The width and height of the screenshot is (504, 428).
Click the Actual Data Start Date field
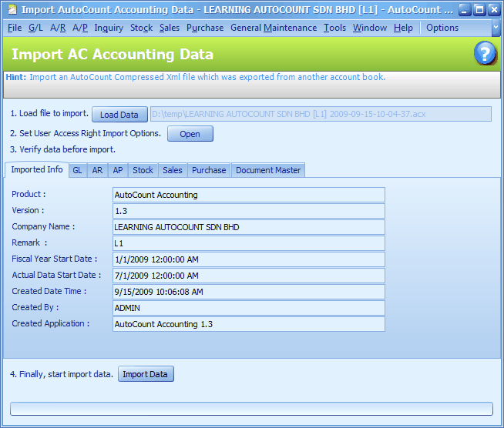tap(249, 276)
